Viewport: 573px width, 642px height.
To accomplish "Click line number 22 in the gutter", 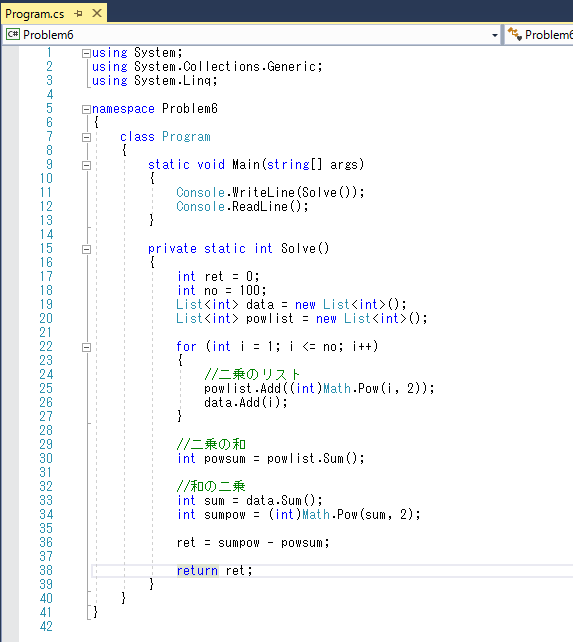I will click(46, 346).
